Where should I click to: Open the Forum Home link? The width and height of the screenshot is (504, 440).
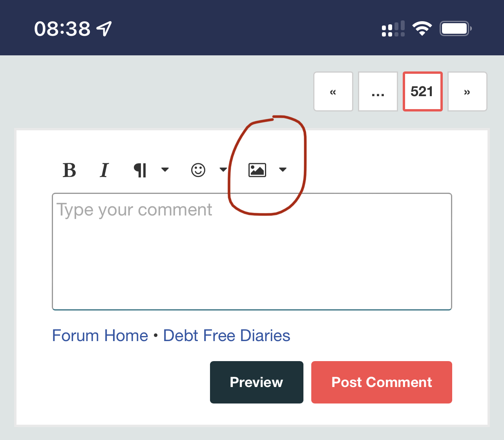click(x=100, y=336)
